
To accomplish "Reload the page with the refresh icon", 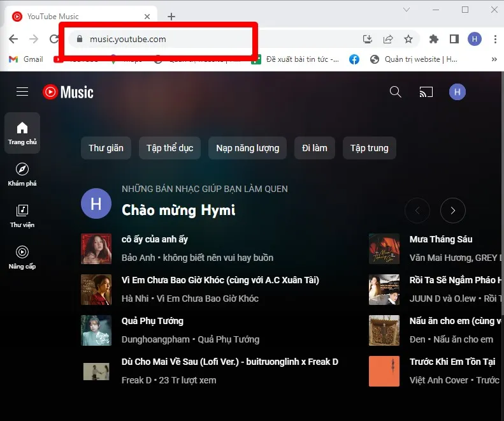I will pos(54,39).
